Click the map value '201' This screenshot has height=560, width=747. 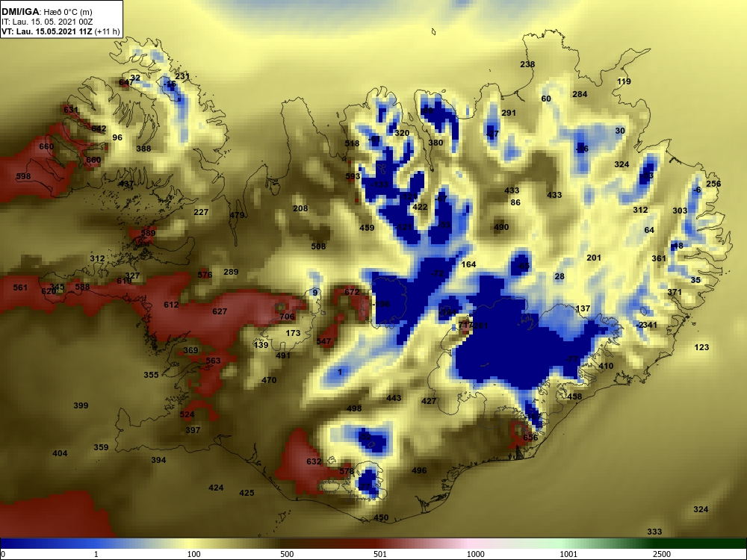click(594, 258)
